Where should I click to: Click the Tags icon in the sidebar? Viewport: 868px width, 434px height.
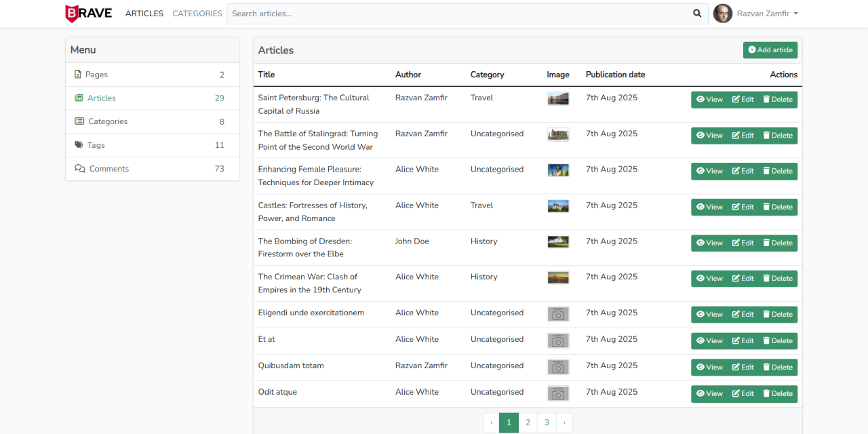[x=79, y=145]
